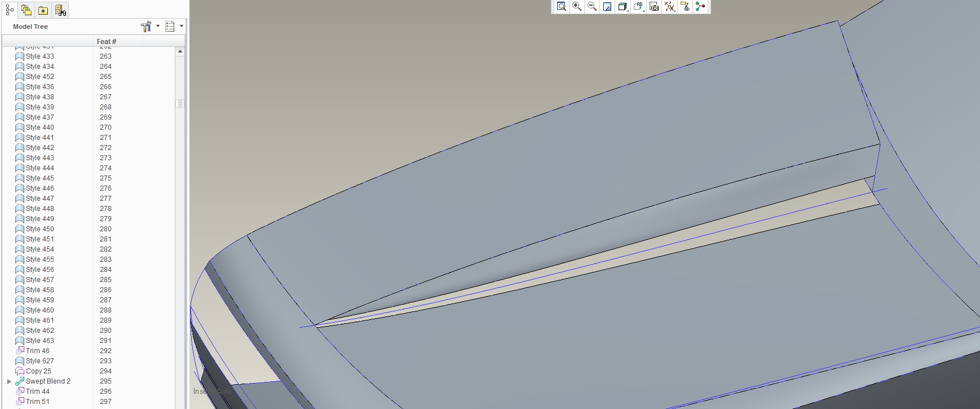Open the dropdown arrow beside Show icon
Screen dimensions: 980x409
[x=182, y=26]
